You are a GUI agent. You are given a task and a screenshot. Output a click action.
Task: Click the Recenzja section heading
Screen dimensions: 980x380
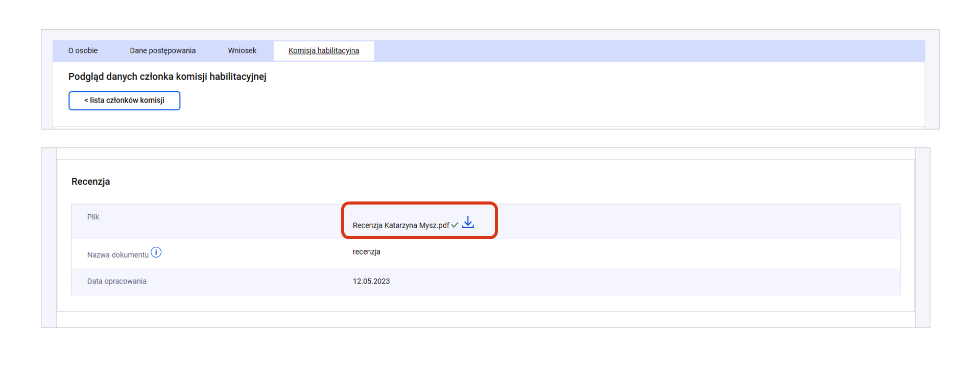point(90,182)
